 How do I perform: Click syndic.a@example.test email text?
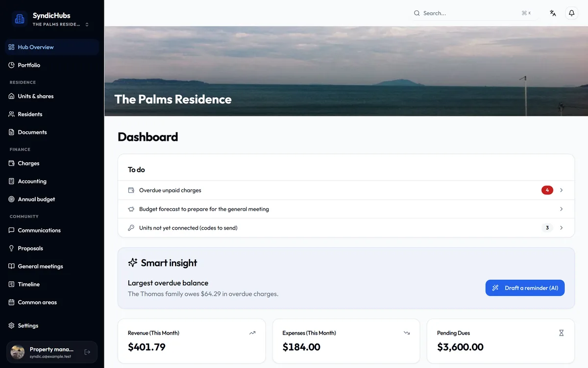pyautogui.click(x=50, y=356)
